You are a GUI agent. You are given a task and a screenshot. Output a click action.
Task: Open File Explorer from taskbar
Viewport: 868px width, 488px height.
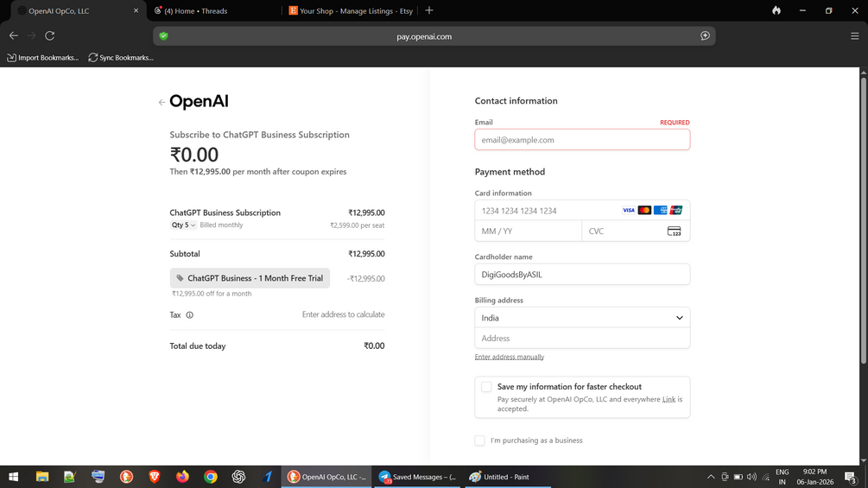pos(42,477)
